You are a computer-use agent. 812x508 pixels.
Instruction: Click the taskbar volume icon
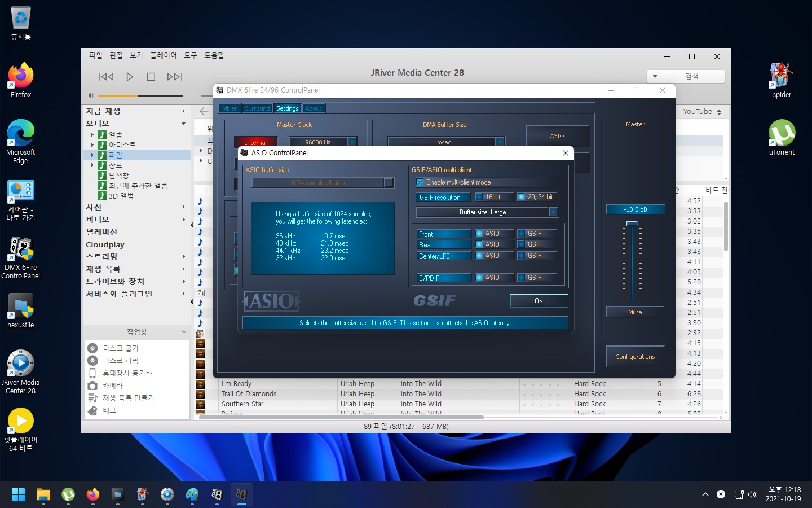(752, 494)
